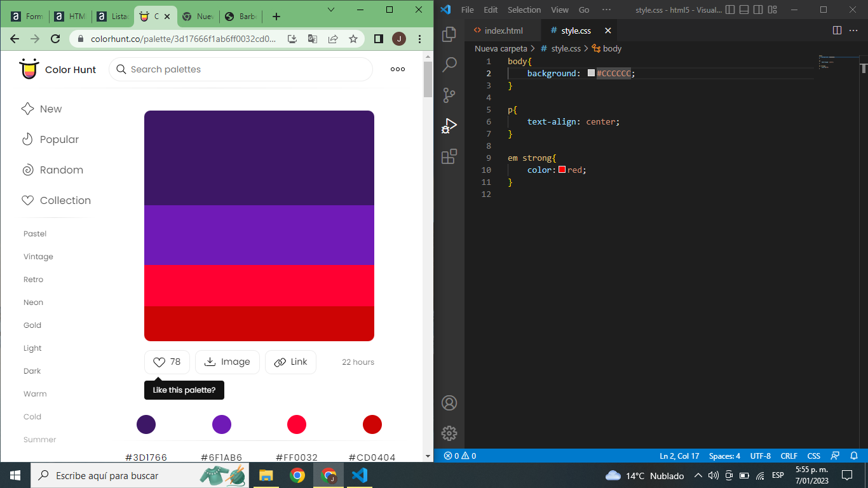Toggle VS Code bottom panel layout
This screenshot has height=488, width=868.
pos(744,10)
